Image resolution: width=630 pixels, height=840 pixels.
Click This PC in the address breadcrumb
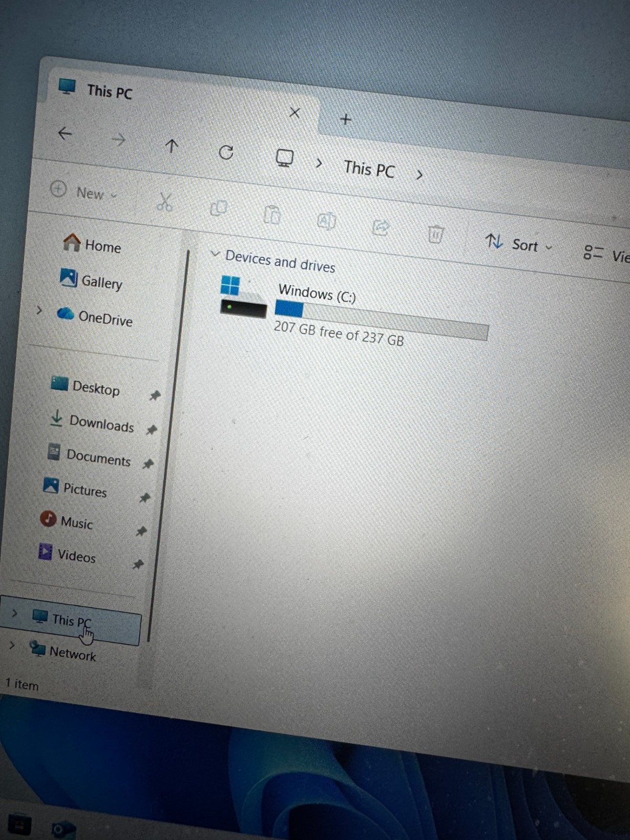tap(369, 169)
